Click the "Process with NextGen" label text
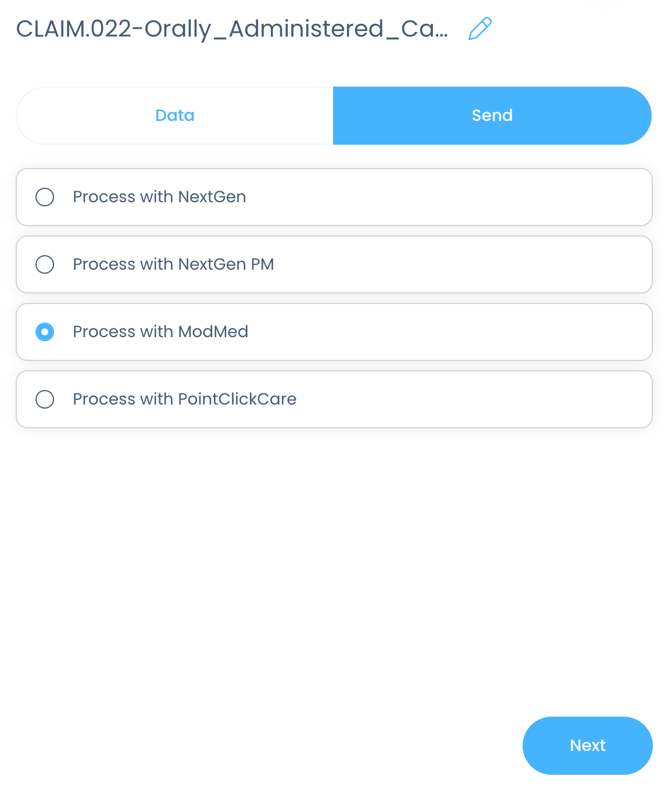Screen dimensions: 672x787 click(x=159, y=197)
